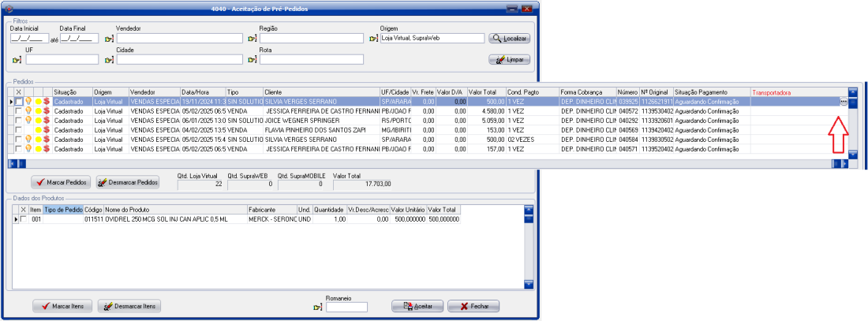Click the Marcar Pedidos button

(62, 182)
